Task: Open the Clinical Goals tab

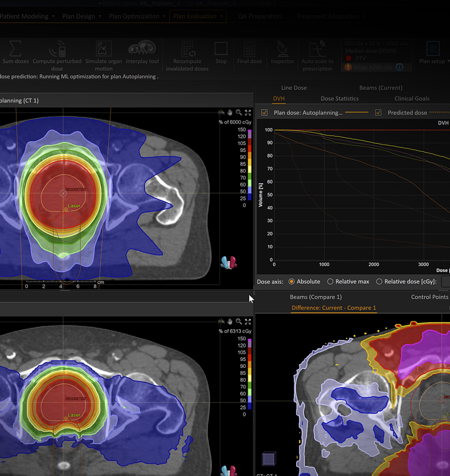Action: tap(412, 99)
